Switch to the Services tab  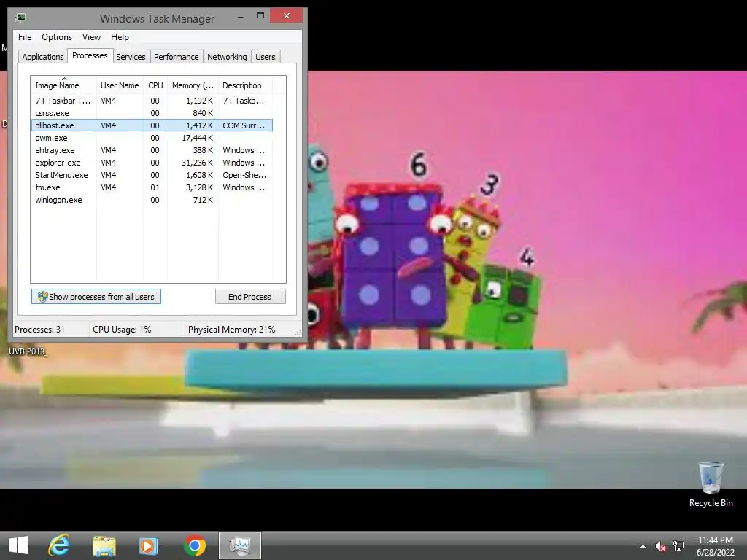tap(131, 57)
